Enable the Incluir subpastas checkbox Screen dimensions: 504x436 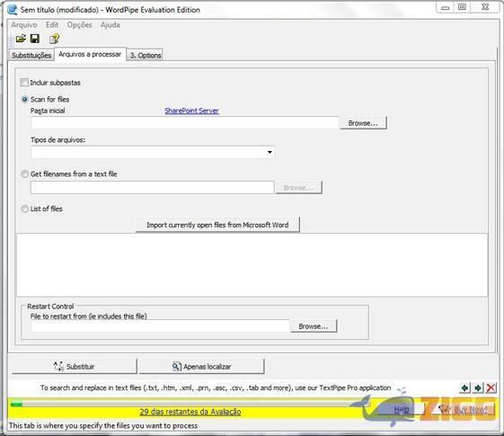pyautogui.click(x=24, y=83)
